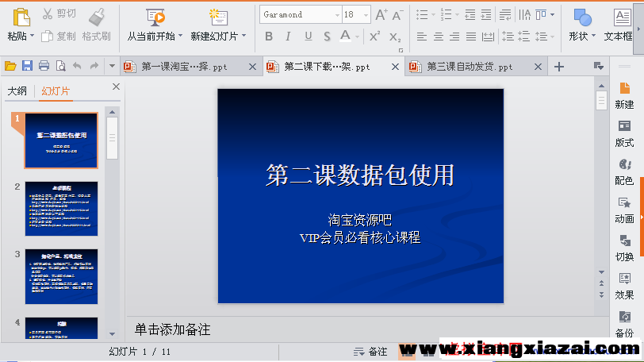Increase font size with large A icon
This screenshot has height=362, width=644.
(x=381, y=15)
